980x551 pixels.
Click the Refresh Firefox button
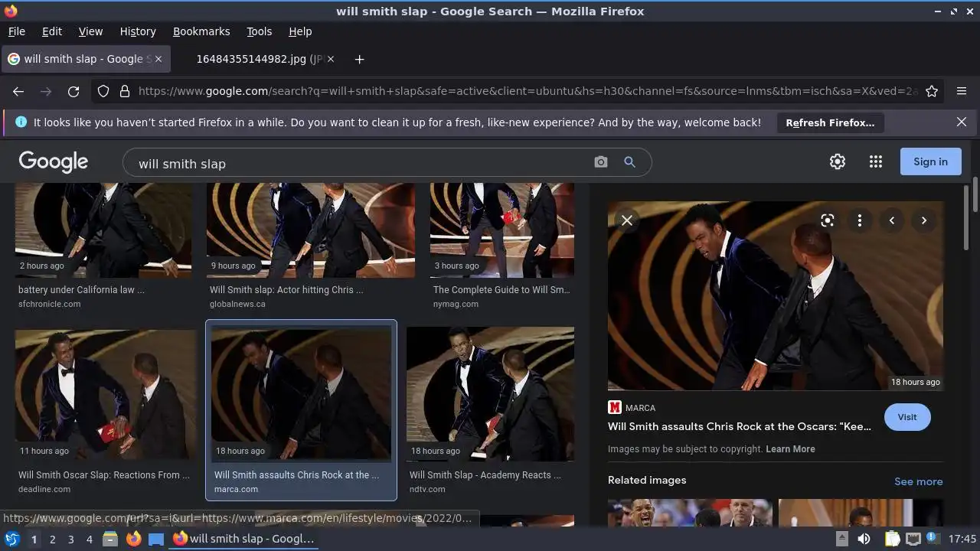pyautogui.click(x=830, y=122)
